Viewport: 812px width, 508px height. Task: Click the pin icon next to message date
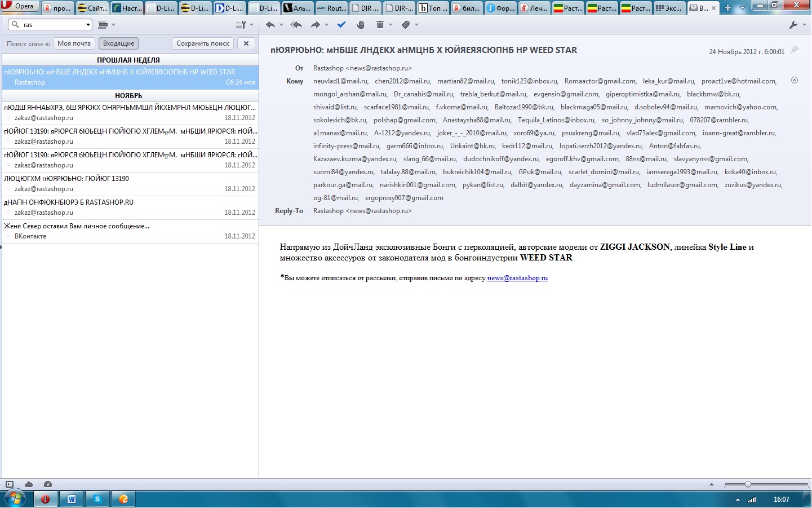click(x=795, y=50)
